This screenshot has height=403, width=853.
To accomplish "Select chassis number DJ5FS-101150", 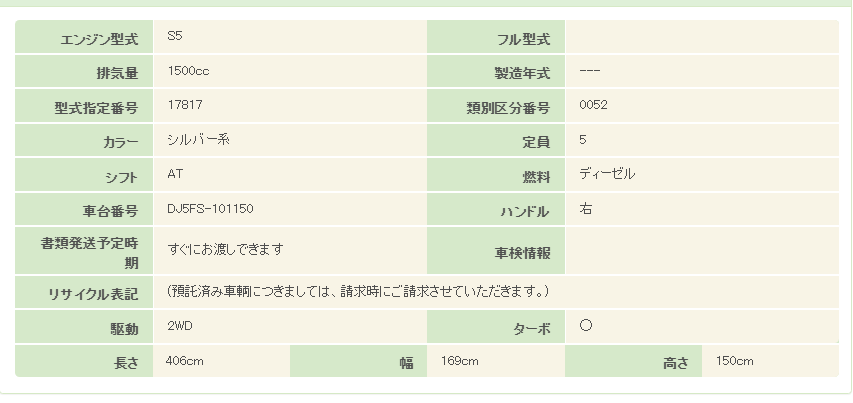I will tap(211, 209).
